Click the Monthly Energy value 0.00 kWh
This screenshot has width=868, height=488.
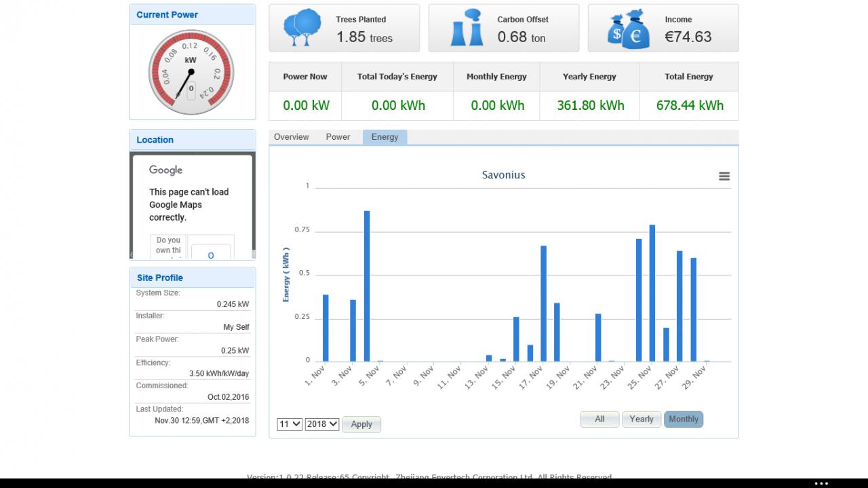tap(498, 105)
